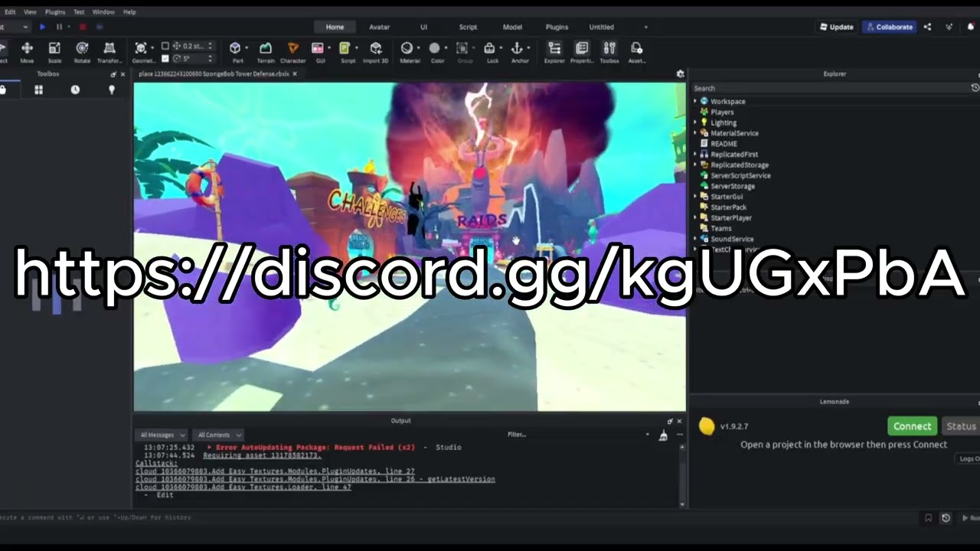
Task: Expand the ReplicatedStorage node
Action: pos(695,165)
